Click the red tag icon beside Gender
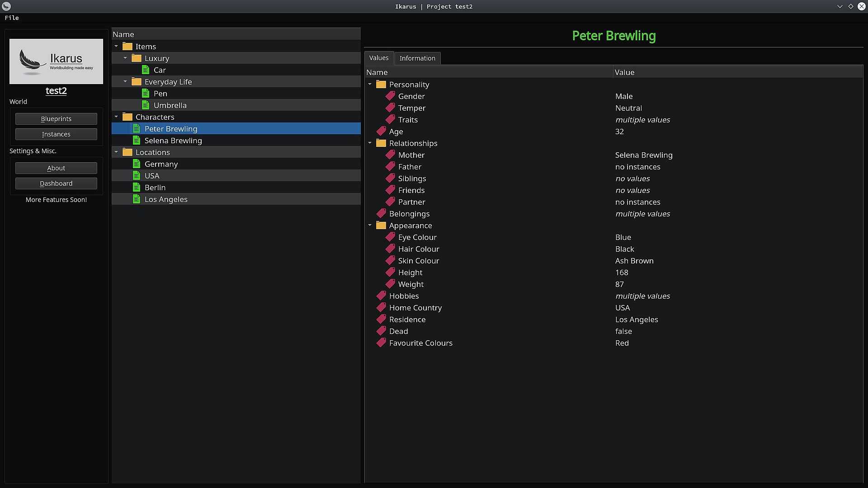The height and width of the screenshot is (488, 868). click(x=390, y=96)
